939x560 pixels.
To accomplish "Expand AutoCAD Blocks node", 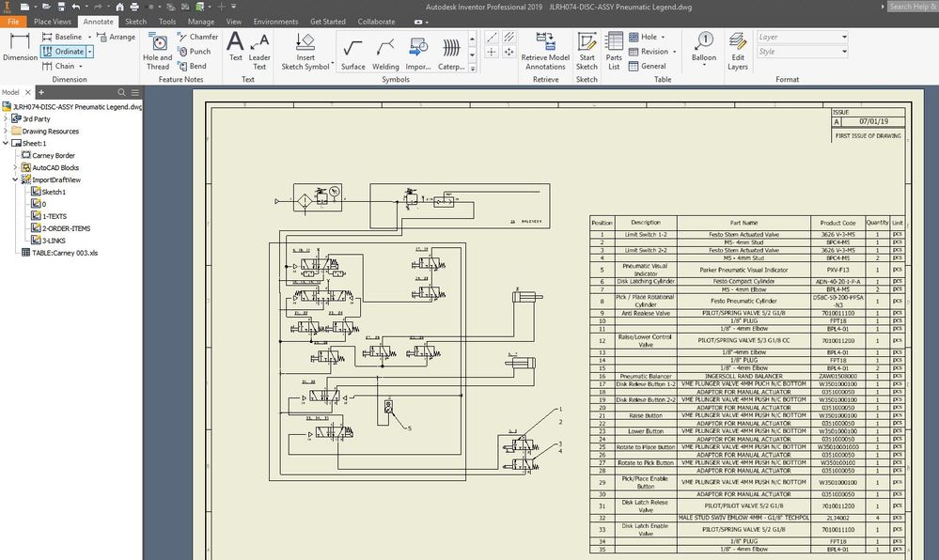I will coord(16,167).
